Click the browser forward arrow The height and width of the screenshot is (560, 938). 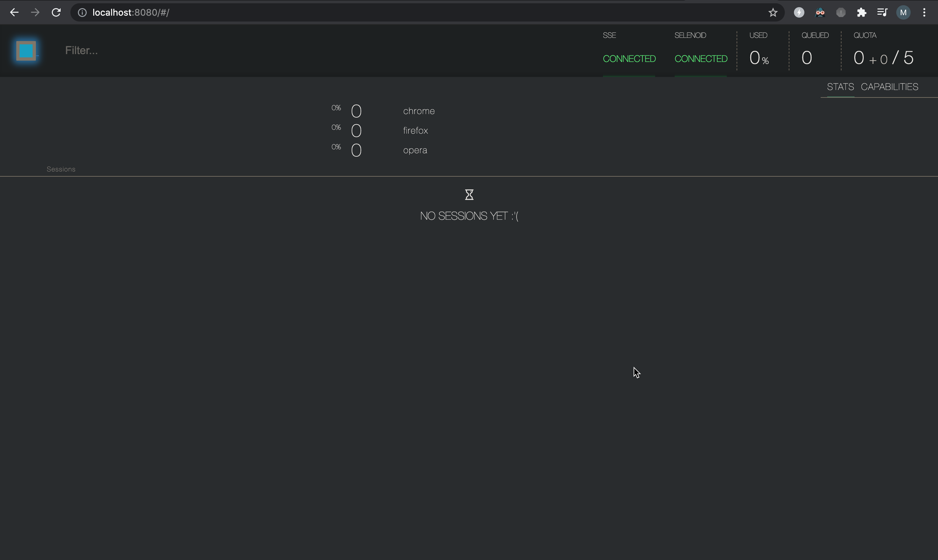35,12
